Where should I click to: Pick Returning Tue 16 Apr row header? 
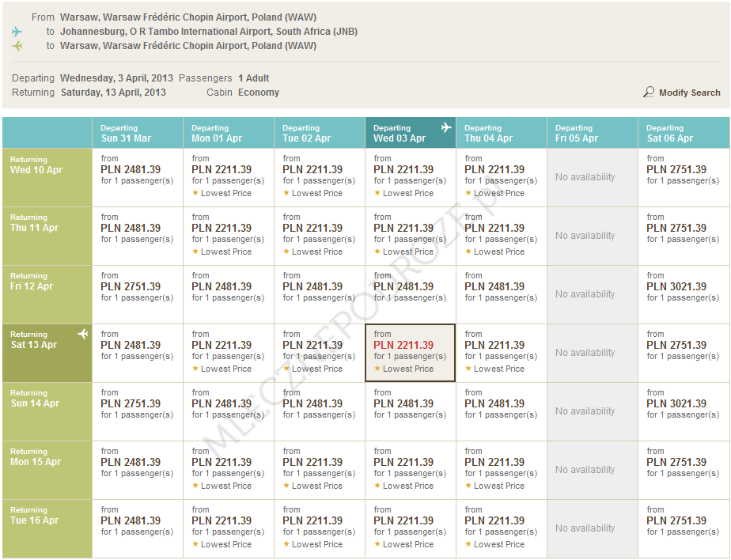47,528
